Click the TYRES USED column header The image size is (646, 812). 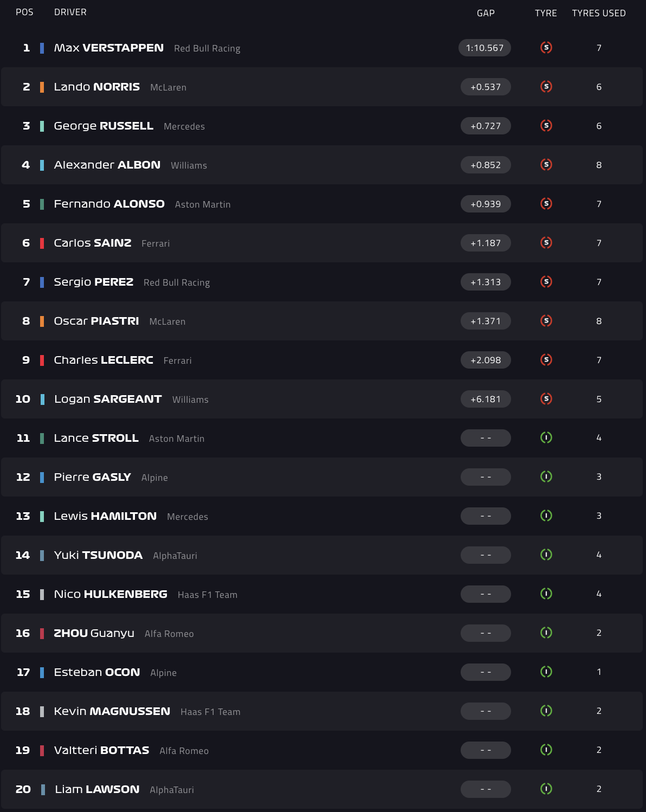coord(599,13)
